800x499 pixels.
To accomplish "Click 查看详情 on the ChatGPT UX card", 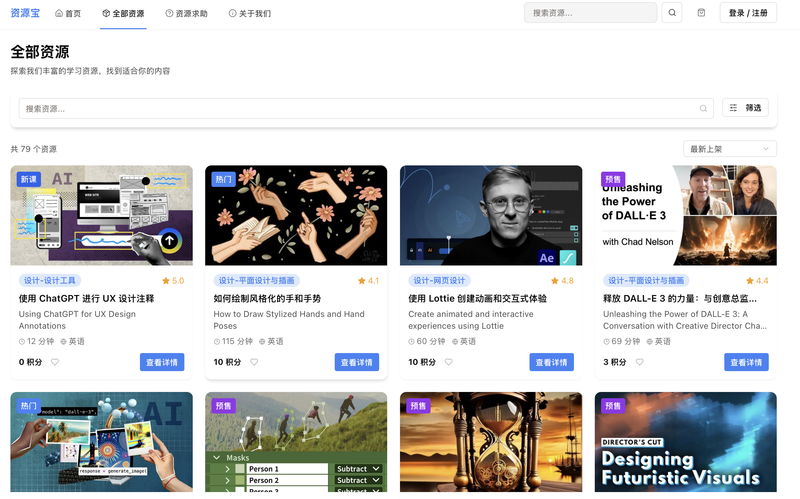I will tap(162, 362).
